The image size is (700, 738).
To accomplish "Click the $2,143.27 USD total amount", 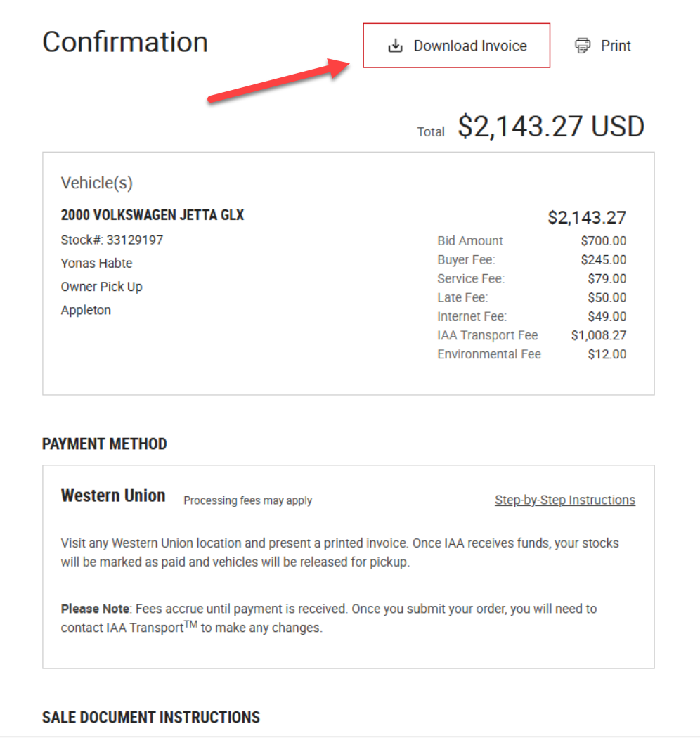I will coord(551,127).
